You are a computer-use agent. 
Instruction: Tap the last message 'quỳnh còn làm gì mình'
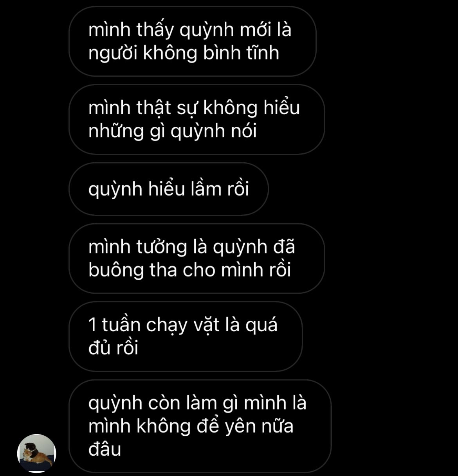[x=200, y=426]
